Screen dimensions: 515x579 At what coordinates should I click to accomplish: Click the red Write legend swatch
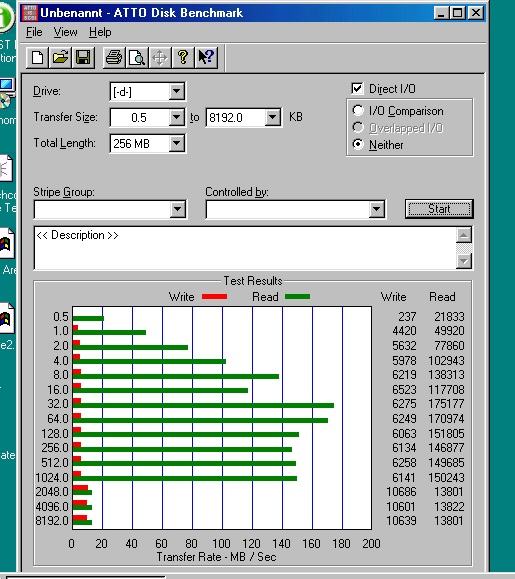tap(214, 297)
